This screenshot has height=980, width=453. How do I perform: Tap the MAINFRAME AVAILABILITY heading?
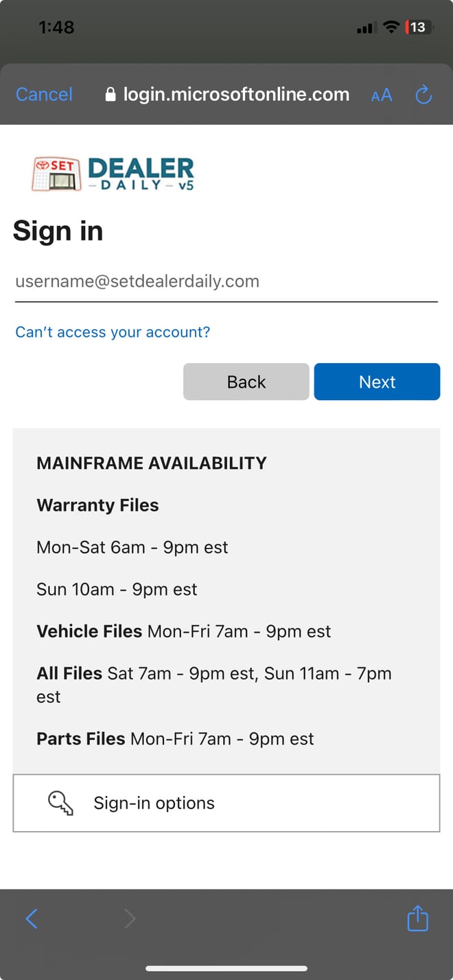coord(151,463)
